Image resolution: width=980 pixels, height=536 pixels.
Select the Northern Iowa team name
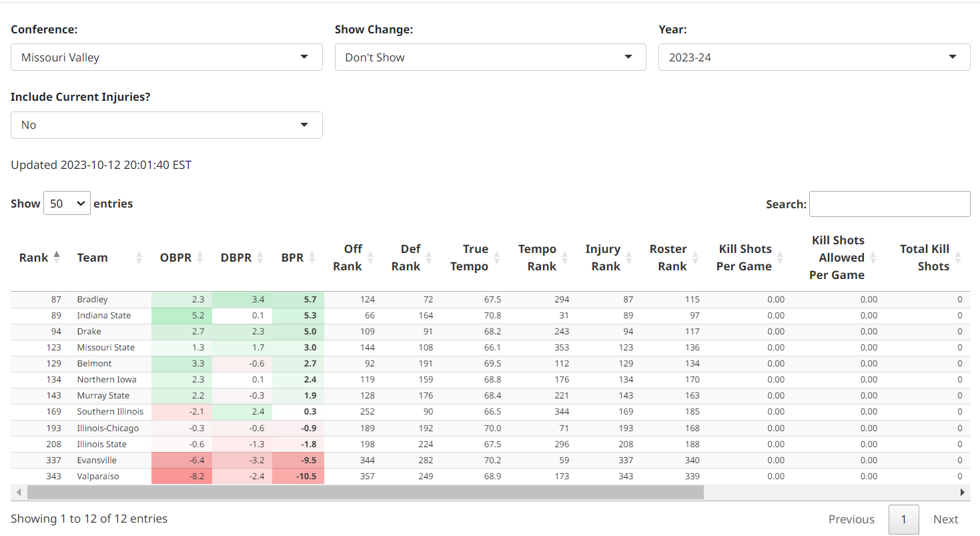tap(107, 380)
